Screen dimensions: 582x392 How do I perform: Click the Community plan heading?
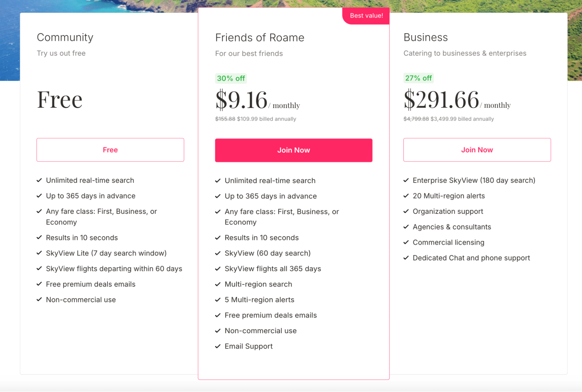pyautogui.click(x=65, y=37)
